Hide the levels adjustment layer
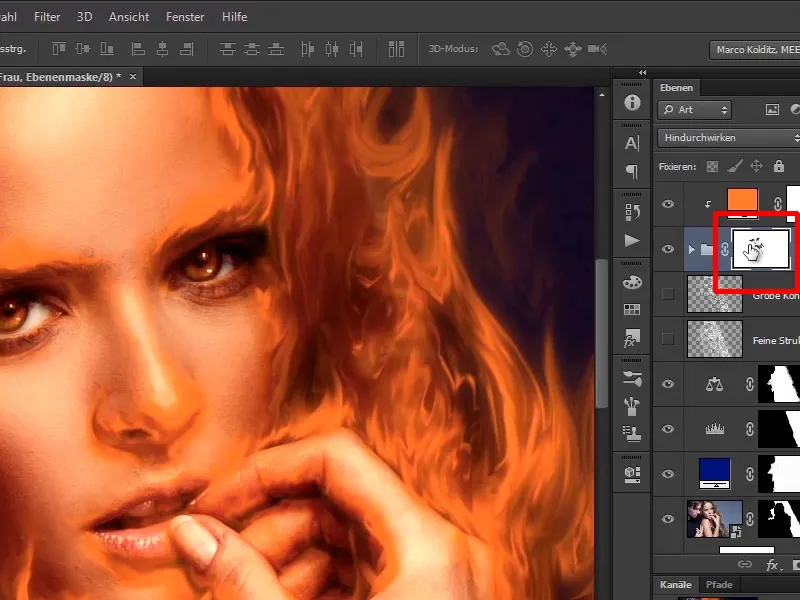This screenshot has width=800, height=600. (668, 429)
